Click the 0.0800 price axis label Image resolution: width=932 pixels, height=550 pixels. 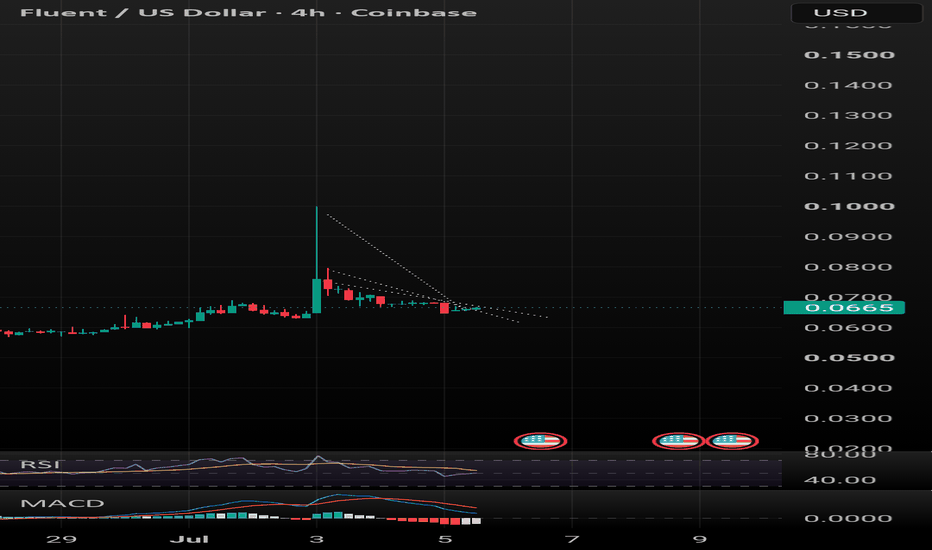click(x=849, y=267)
